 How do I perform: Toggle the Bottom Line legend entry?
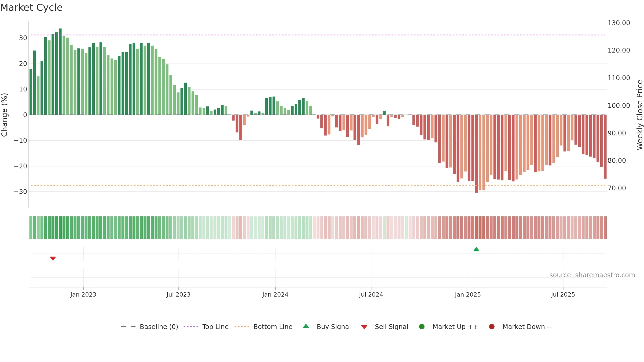pos(264,327)
